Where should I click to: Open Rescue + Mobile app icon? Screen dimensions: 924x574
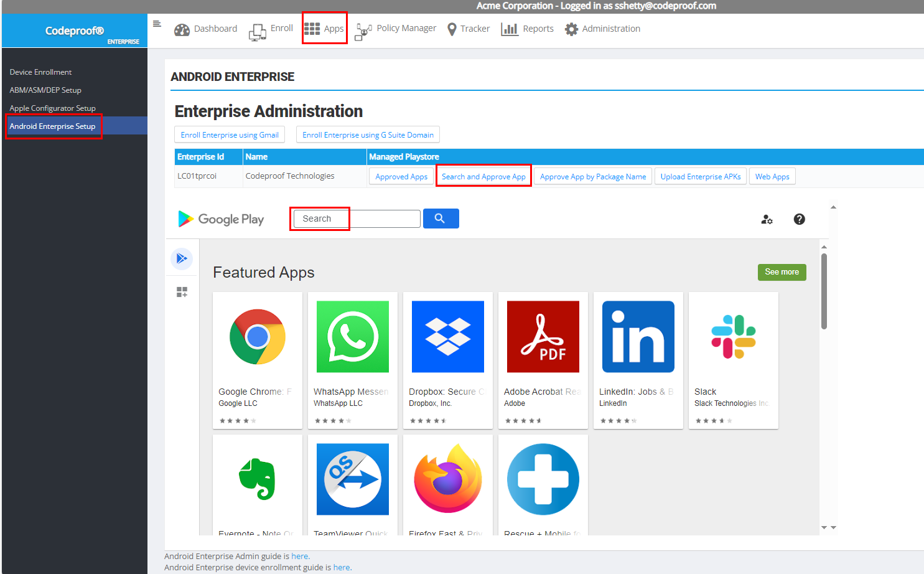click(x=543, y=479)
